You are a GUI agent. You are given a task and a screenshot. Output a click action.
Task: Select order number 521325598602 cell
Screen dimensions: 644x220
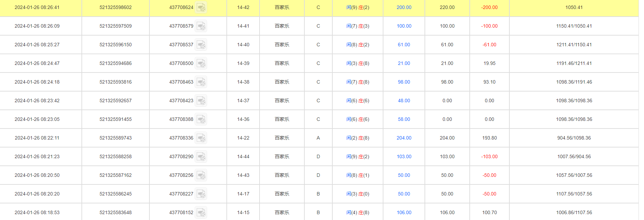coord(116,7)
